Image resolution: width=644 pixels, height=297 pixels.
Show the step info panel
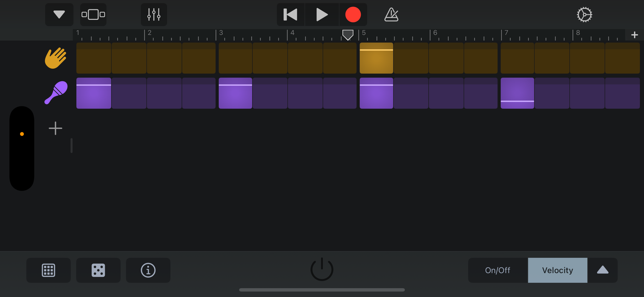(x=148, y=270)
